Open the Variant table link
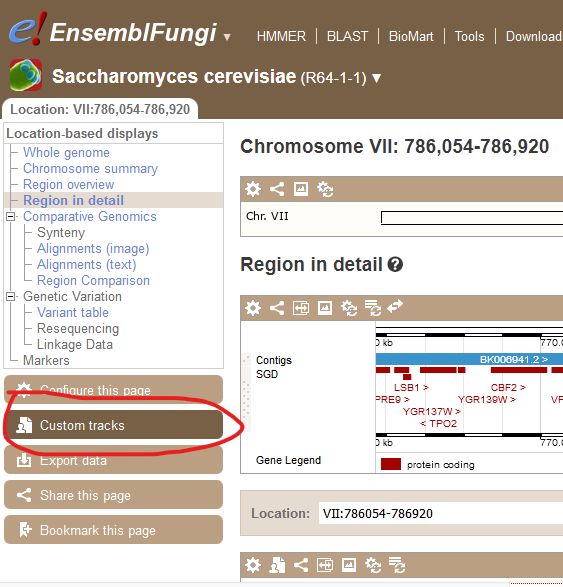This screenshot has height=587, width=563. pos(73,312)
